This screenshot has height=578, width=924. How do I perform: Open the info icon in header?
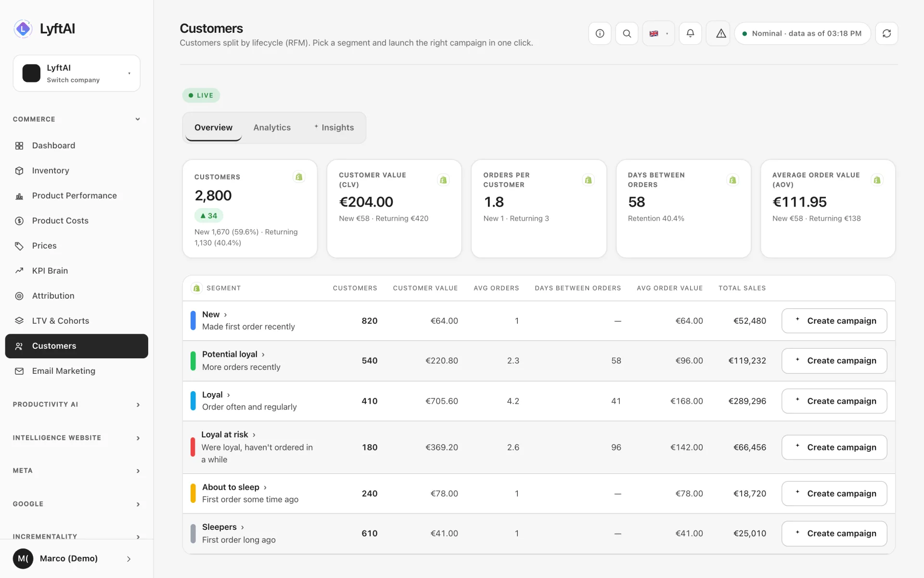600,33
